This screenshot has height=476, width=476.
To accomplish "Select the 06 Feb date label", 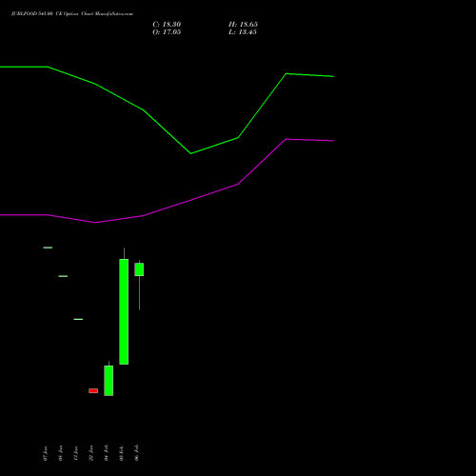I will click(x=136, y=453).
